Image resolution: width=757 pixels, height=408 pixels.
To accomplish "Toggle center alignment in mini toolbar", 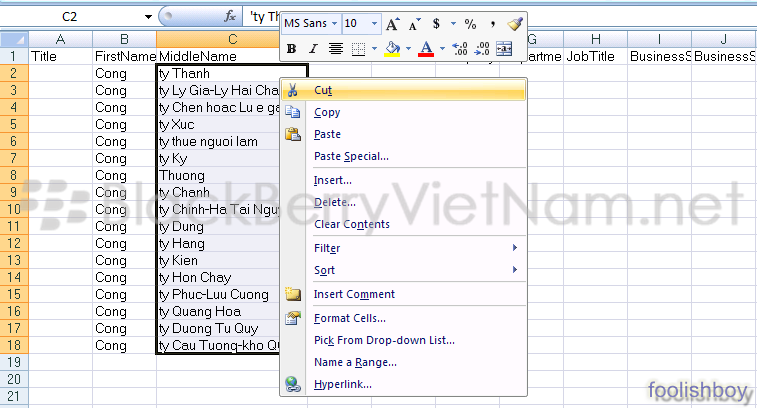I will coord(335,48).
